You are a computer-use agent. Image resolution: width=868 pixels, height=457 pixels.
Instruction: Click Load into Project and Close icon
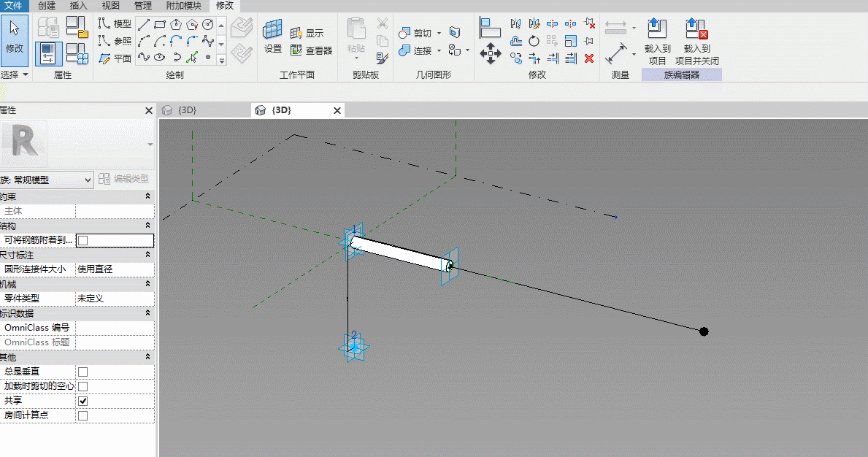click(x=696, y=42)
